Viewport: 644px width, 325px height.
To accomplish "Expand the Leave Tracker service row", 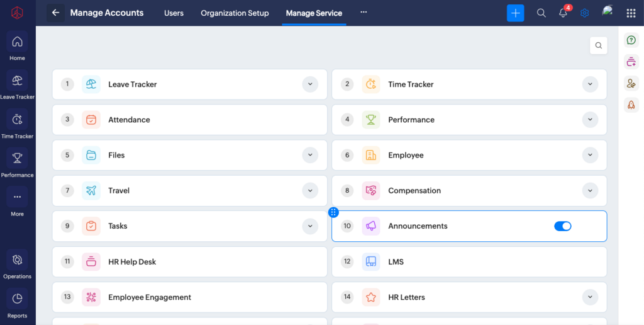I will coord(310,84).
